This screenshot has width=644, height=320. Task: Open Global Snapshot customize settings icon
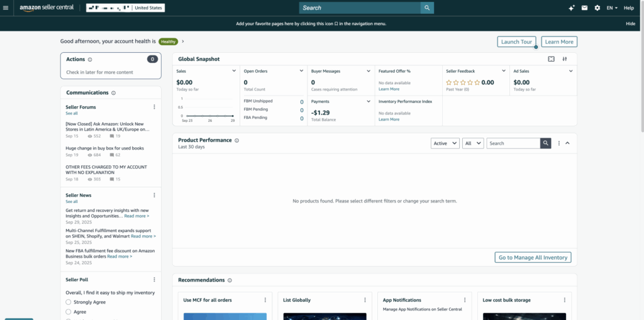tap(565, 59)
